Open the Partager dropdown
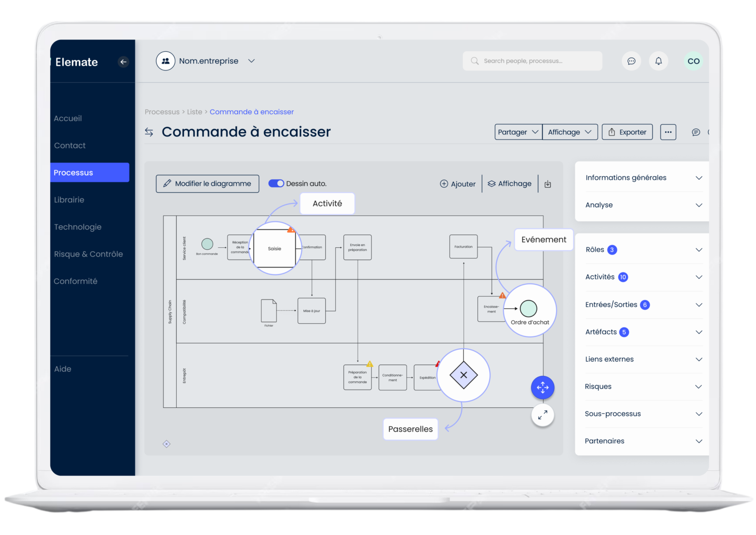This screenshot has width=756, height=535. pyautogui.click(x=518, y=132)
